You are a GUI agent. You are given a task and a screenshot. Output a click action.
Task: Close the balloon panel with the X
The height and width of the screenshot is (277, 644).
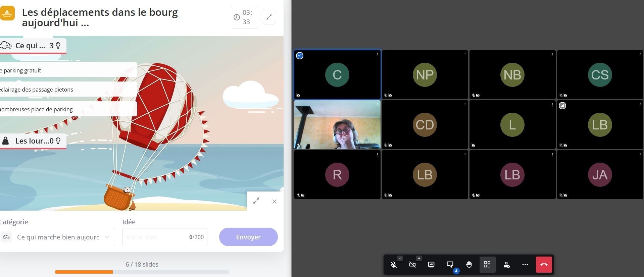click(x=275, y=202)
